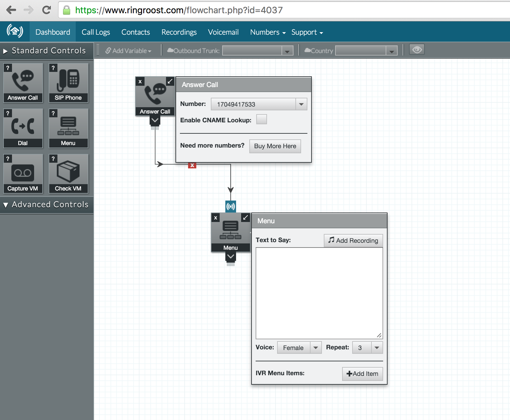Screen dimensions: 510x420
Task: Open Contacts page
Action: [x=136, y=32]
